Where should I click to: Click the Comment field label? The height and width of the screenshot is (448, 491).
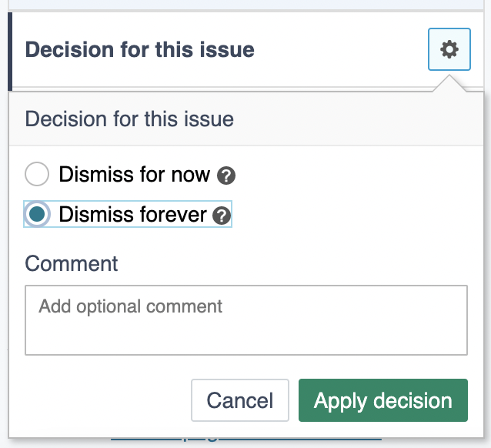pos(72,263)
